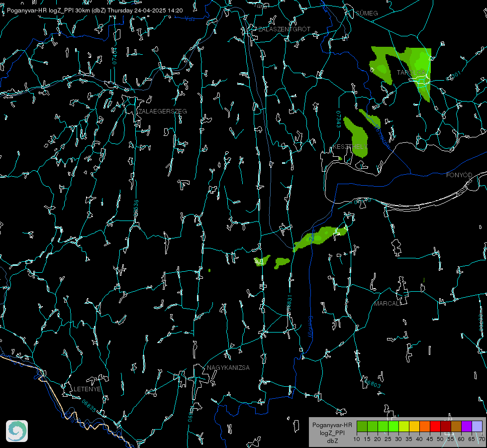Select the 45–50 dBZ red swatch
This screenshot has width=487, height=448.
[435, 426]
